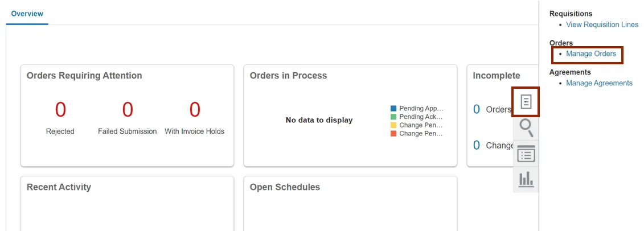Image resolution: width=644 pixels, height=231 pixels.
Task: Click the Incomplete Change count
Action: point(477,146)
